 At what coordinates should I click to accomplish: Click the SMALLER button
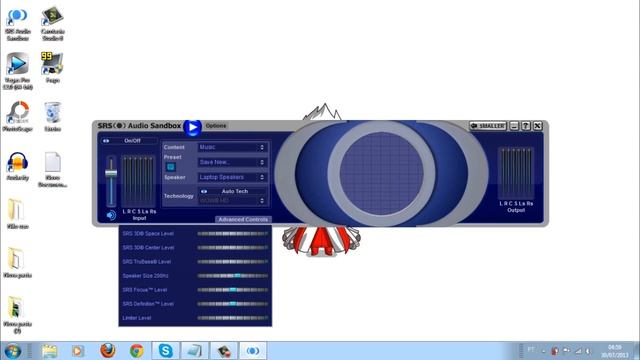(488, 126)
